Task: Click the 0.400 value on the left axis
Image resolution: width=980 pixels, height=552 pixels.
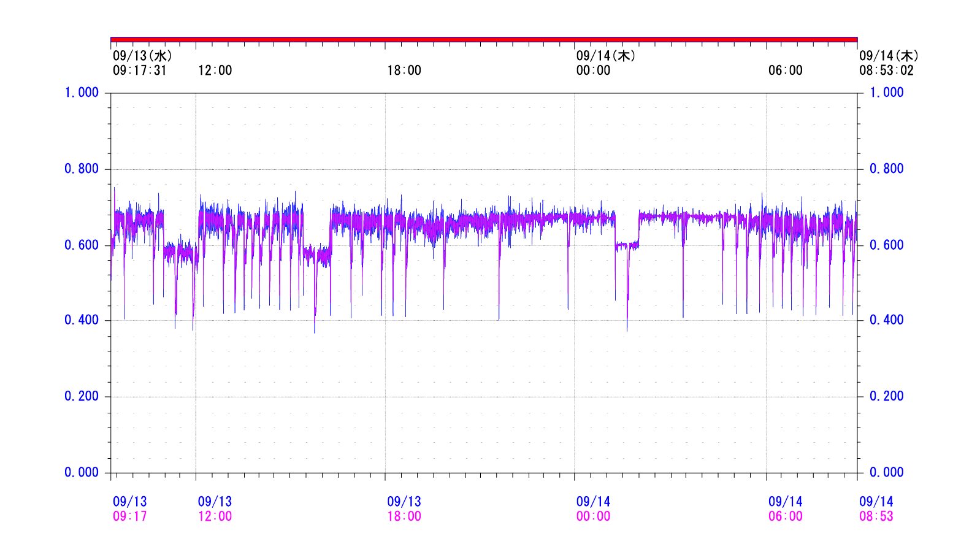Action: coord(82,320)
